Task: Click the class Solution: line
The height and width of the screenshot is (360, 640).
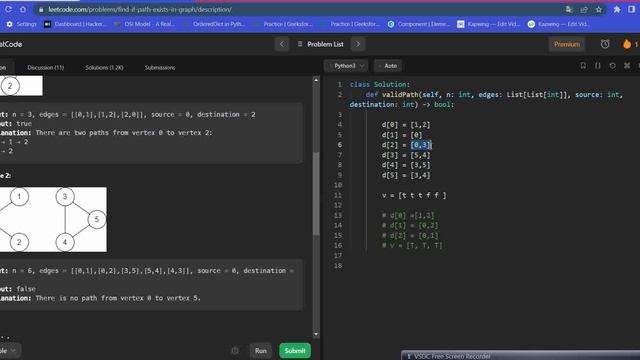Action: [380, 84]
